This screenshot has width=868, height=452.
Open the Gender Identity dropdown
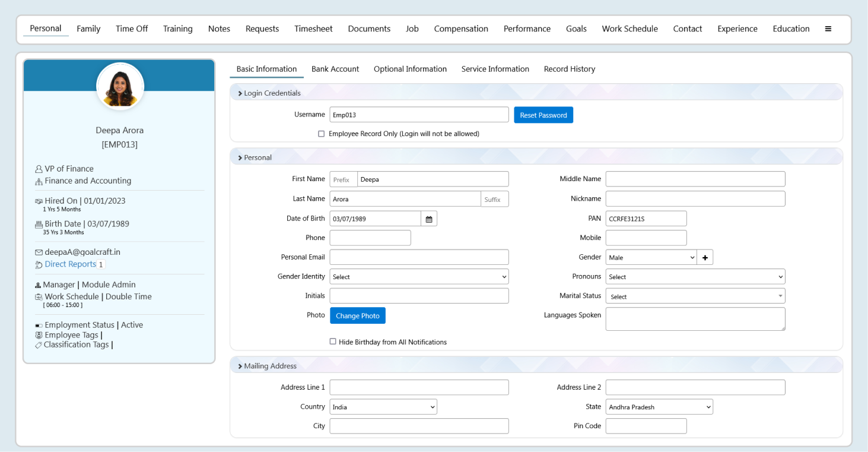tap(419, 277)
